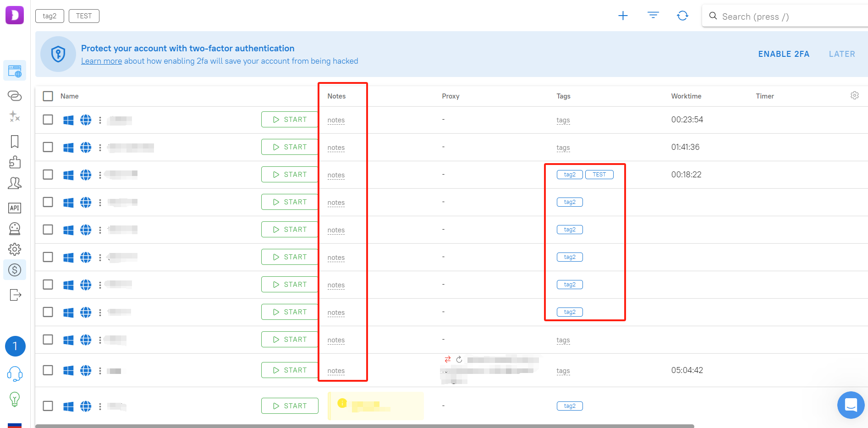
Task: Select the API sidebar icon
Action: point(15,208)
